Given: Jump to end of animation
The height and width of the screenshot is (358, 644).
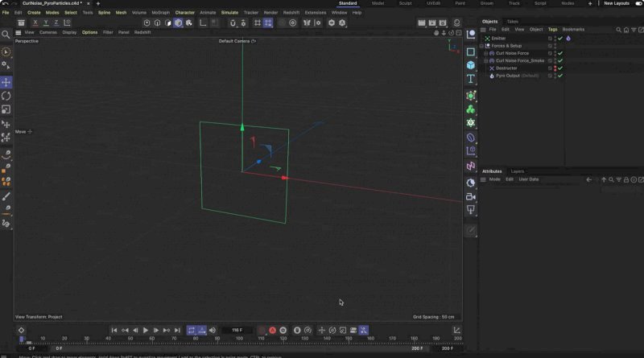Looking at the screenshot, I should click(x=177, y=331).
